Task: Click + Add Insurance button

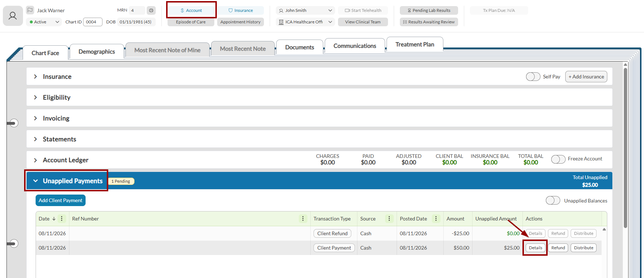Action: tap(586, 77)
